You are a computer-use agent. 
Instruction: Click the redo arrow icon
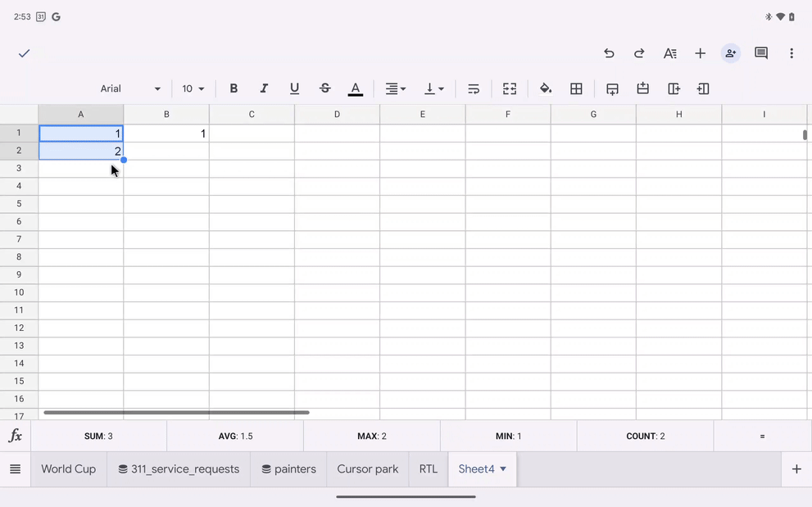639,53
